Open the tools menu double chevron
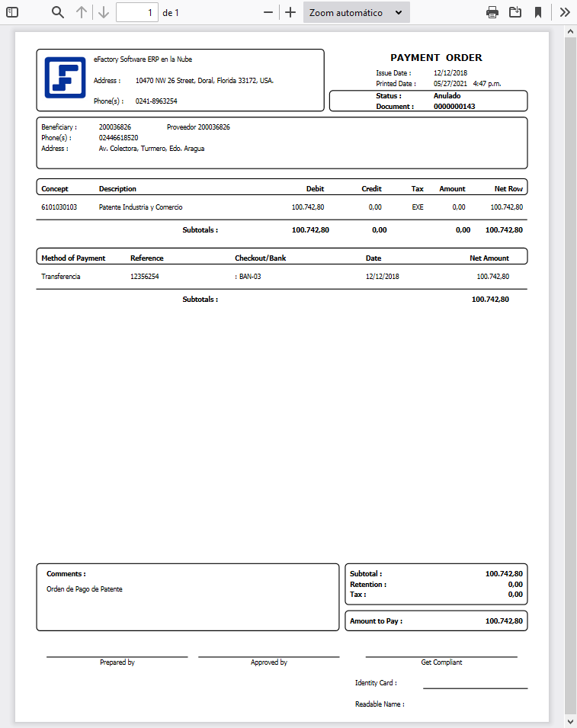This screenshot has width=577, height=728. tap(565, 12)
